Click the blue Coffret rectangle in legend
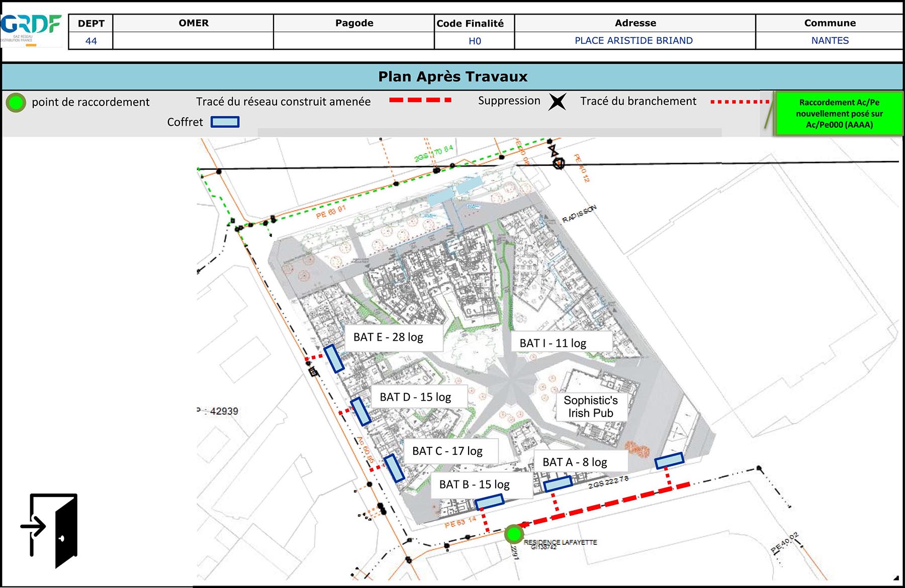The width and height of the screenshot is (905, 588). tap(225, 122)
